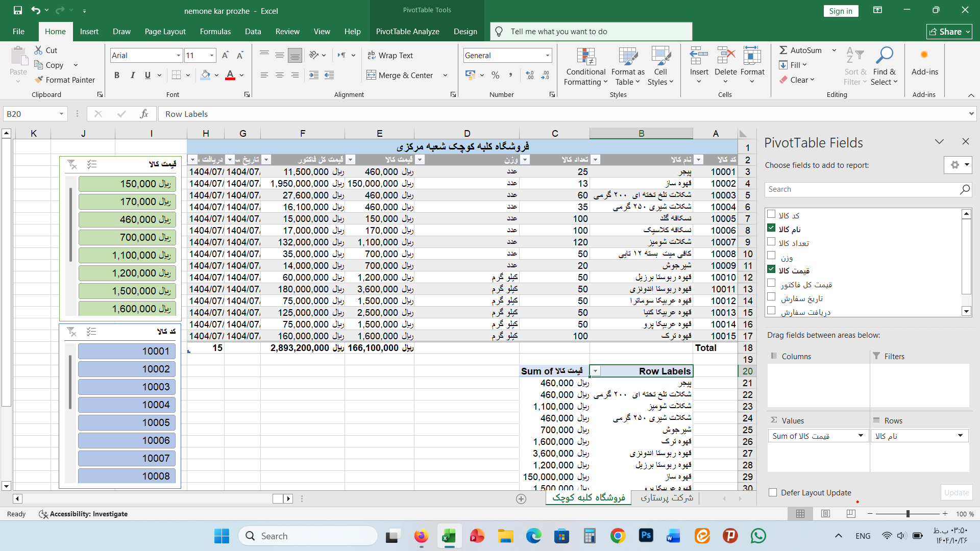This screenshot has height=551, width=980.
Task: Click the AutoSum sigma icon
Action: coord(783,50)
